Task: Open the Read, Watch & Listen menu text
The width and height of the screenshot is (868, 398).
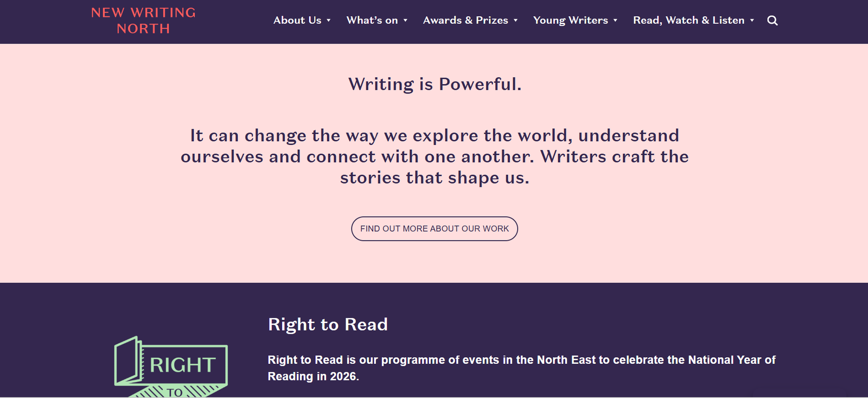Action: pos(688,21)
